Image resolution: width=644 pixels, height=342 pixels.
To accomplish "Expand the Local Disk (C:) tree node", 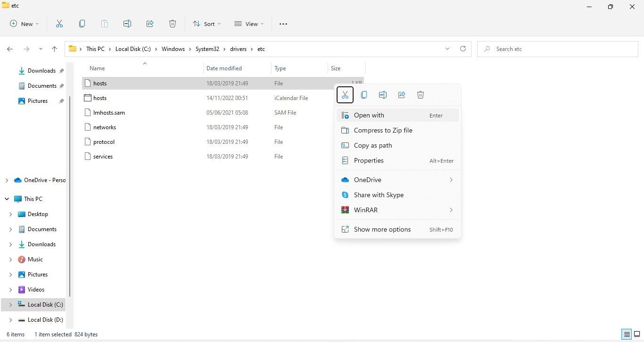I will point(11,305).
